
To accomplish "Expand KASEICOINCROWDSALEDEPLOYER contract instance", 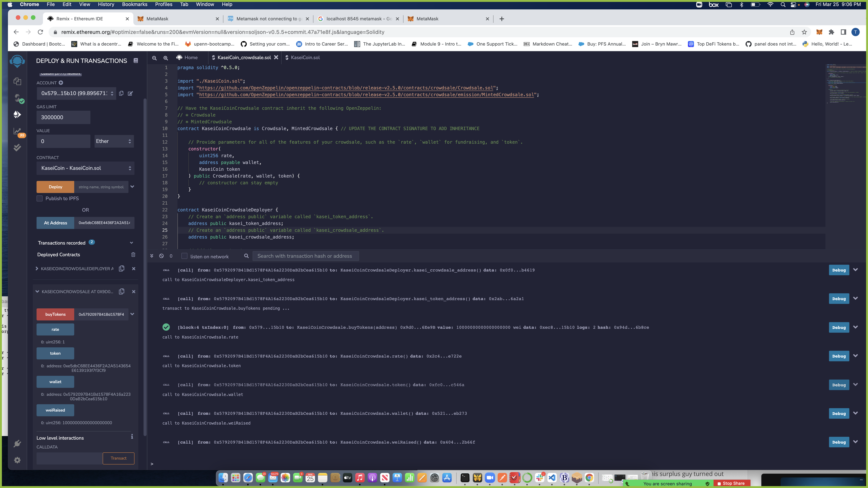I will 37,268.
